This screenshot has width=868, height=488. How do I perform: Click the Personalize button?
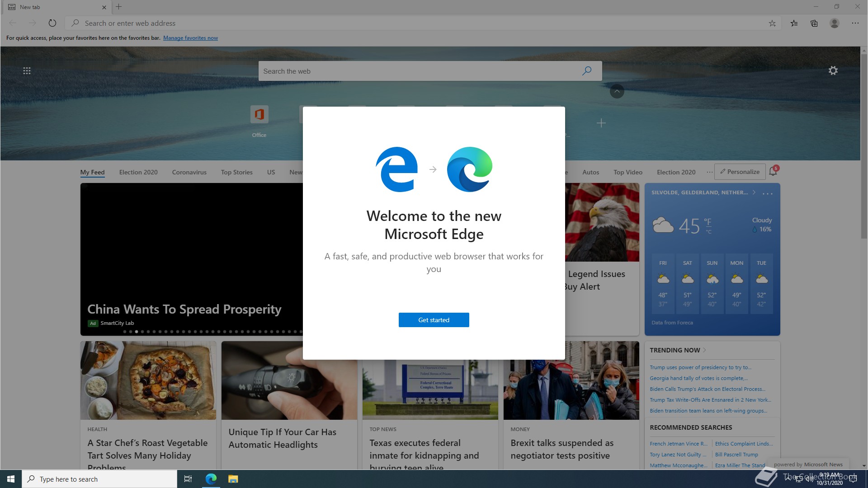point(740,172)
